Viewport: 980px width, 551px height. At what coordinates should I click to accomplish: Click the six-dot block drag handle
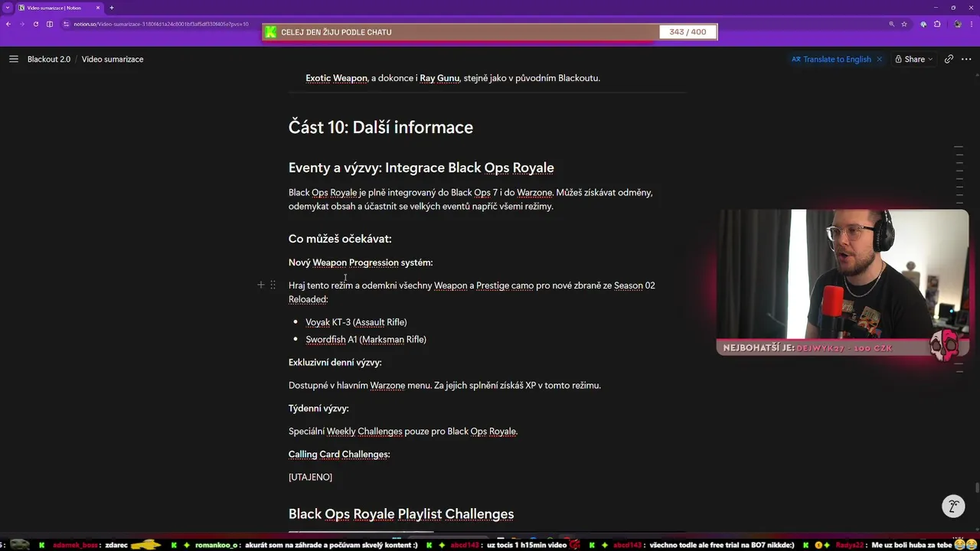tap(273, 285)
